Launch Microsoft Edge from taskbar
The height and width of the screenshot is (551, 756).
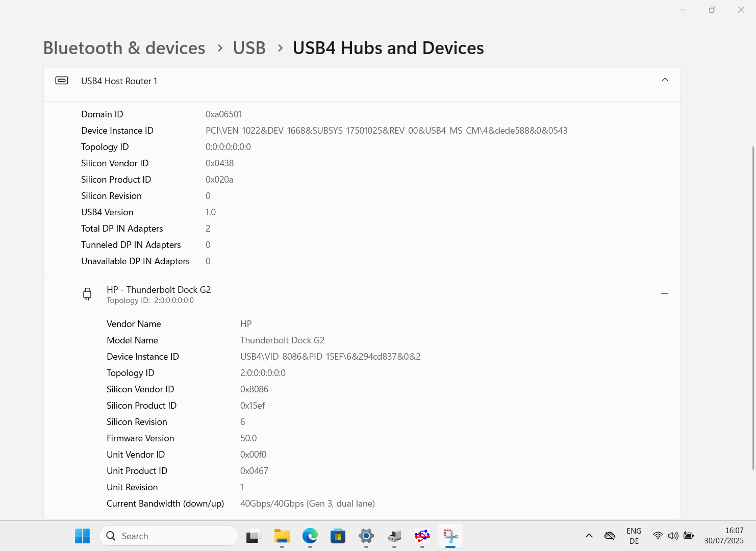tap(310, 536)
